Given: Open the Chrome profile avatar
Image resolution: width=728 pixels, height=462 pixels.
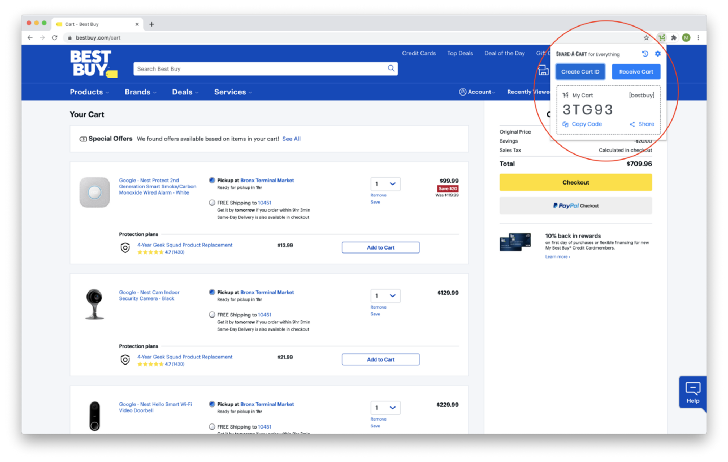Looking at the screenshot, I should point(686,38).
